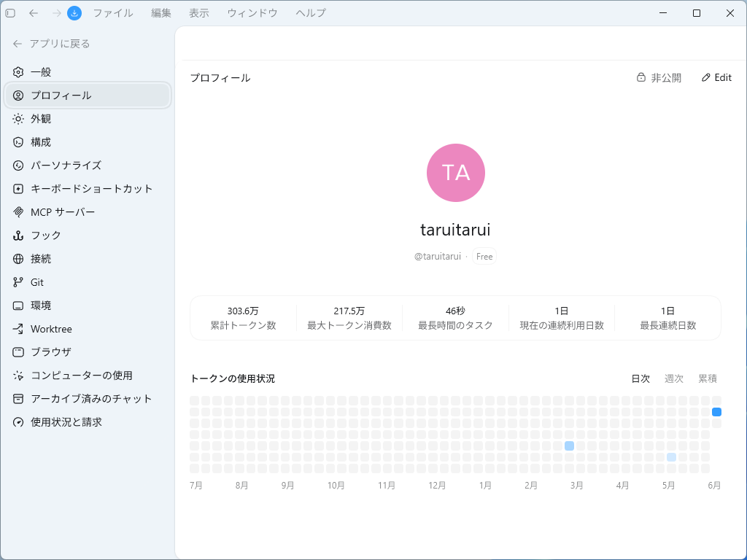This screenshot has height=560, width=747.
Task: Toggle the 非公開 profile visibility label
Action: pyautogui.click(x=667, y=77)
